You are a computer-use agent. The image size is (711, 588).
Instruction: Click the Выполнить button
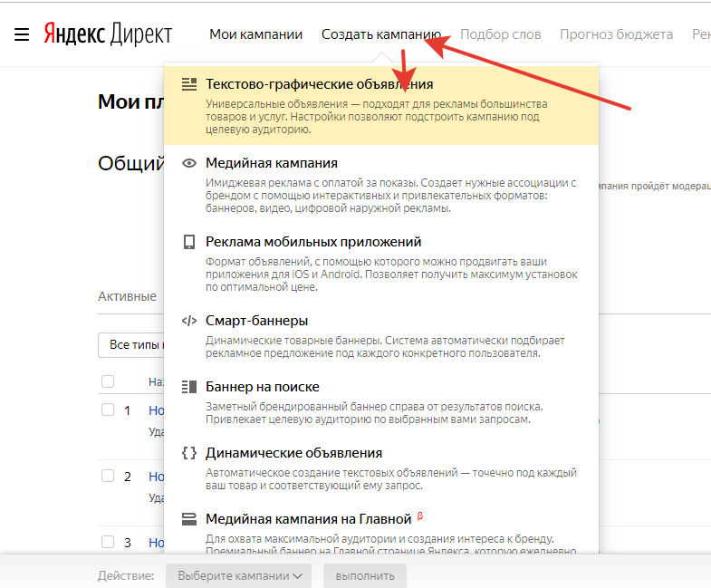pyautogui.click(x=365, y=575)
